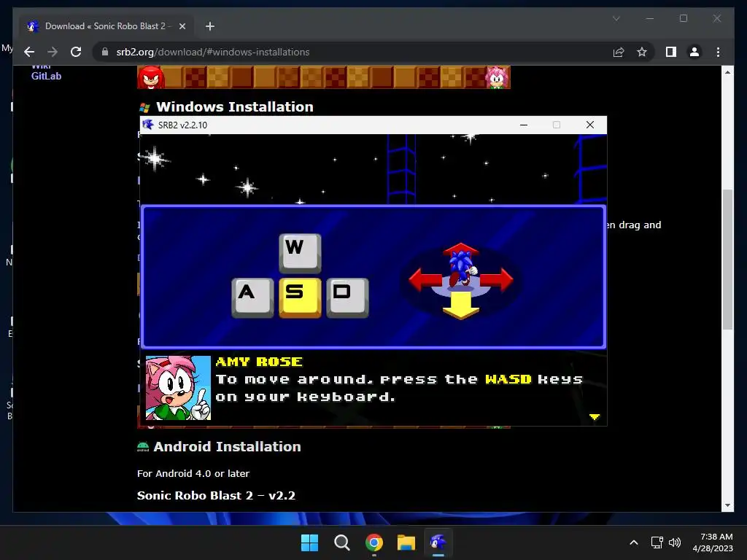
Task: Click the yellow down arrow below Sonic
Action: pyautogui.click(x=461, y=306)
